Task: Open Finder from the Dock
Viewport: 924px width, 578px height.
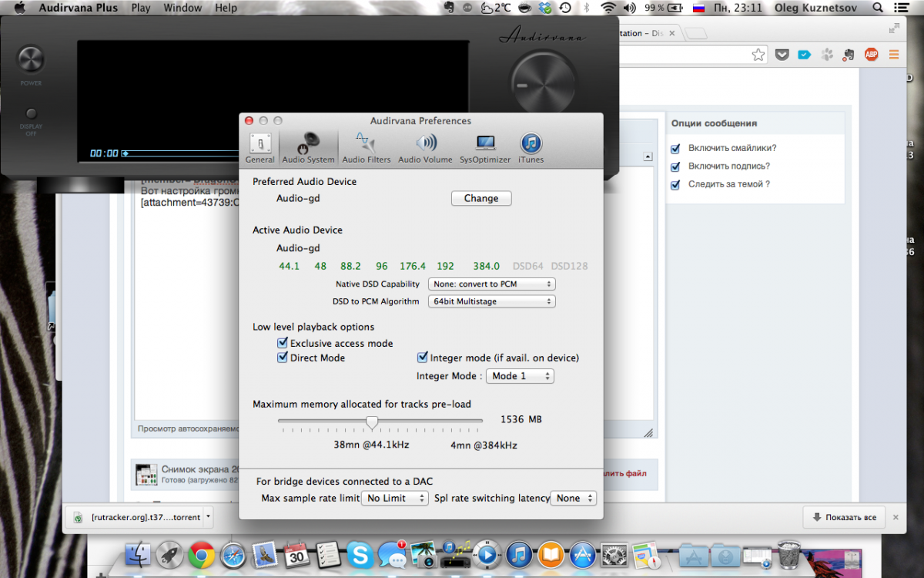Action: point(138,555)
